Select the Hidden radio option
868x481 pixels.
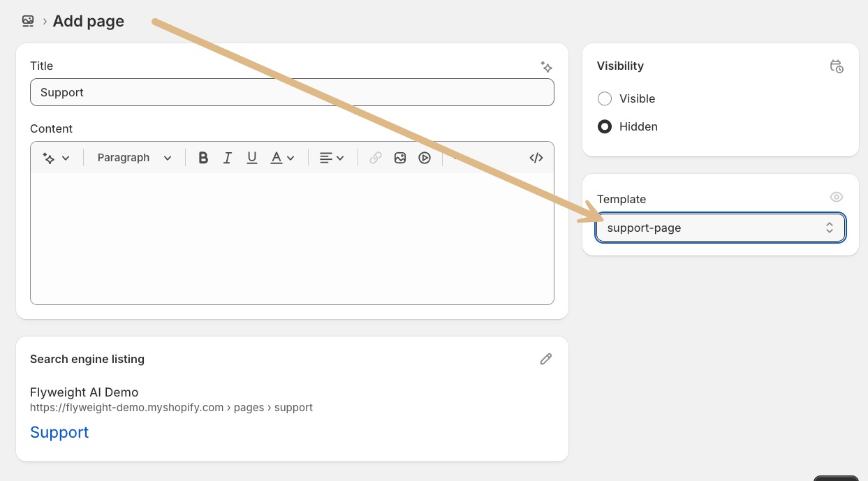605,126
